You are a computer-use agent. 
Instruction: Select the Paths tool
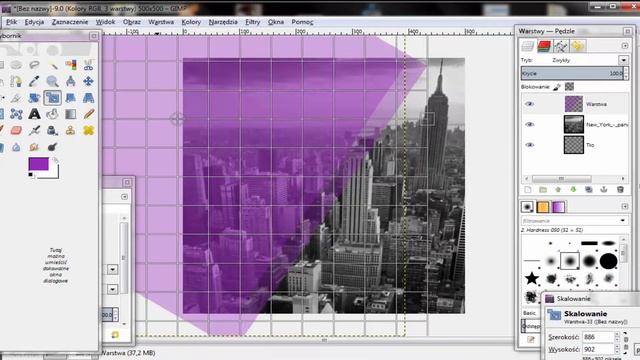[x=16, y=81]
